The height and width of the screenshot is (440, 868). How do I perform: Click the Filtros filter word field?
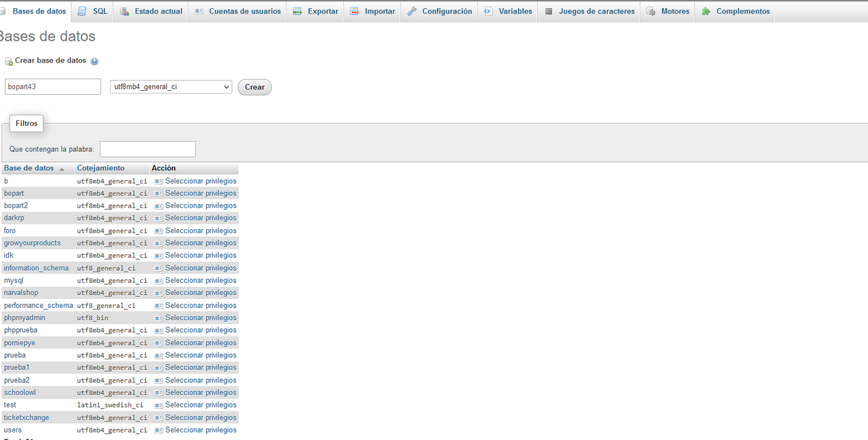(x=148, y=149)
